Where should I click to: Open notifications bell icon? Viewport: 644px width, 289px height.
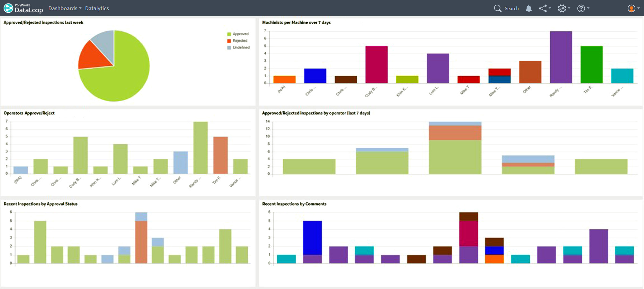pos(529,8)
